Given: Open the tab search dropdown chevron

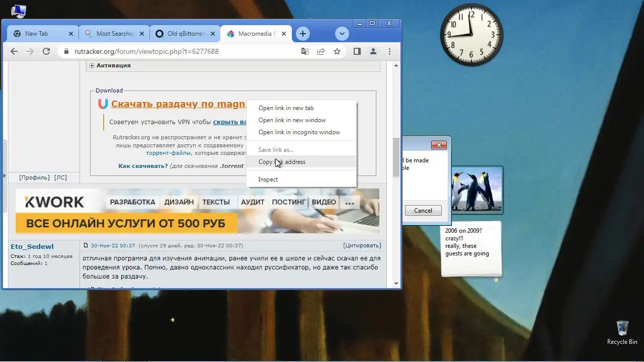Looking at the screenshot, I should pyautogui.click(x=342, y=34).
